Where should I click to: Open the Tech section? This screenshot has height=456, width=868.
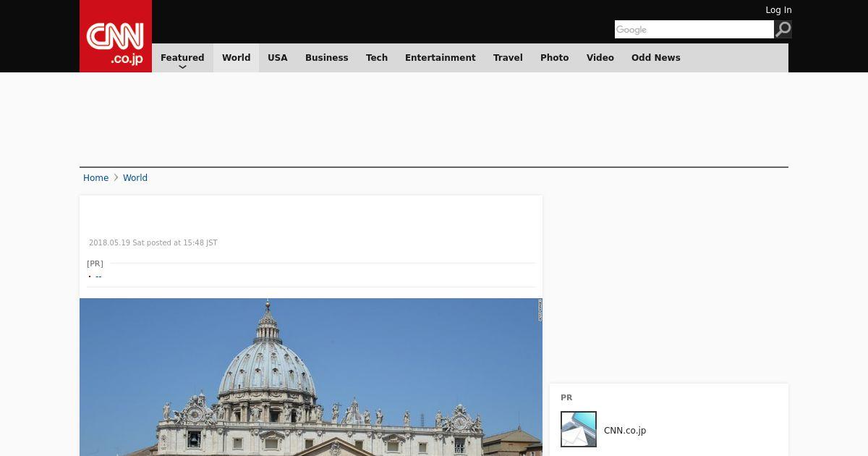click(x=377, y=58)
